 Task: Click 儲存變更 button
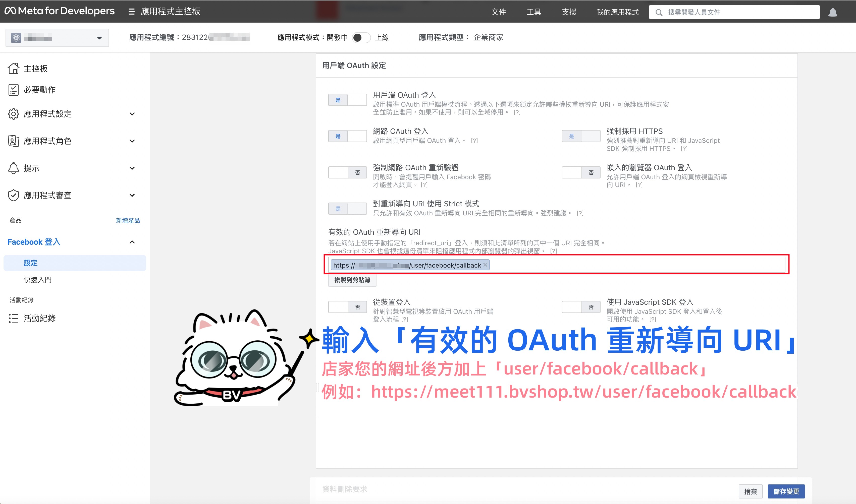pos(786,491)
